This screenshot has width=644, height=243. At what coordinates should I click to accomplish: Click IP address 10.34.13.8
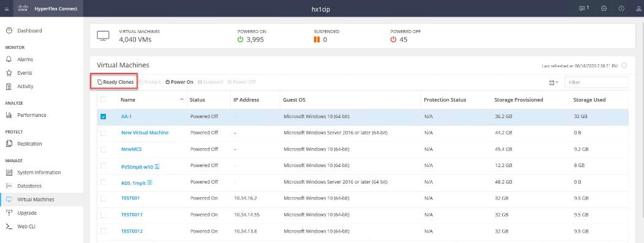(x=245, y=231)
